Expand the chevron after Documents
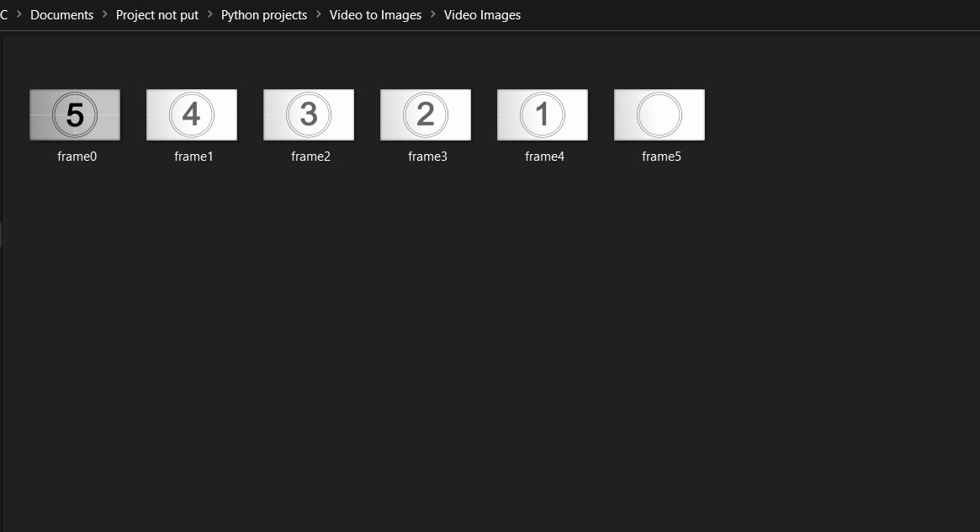 coord(105,13)
